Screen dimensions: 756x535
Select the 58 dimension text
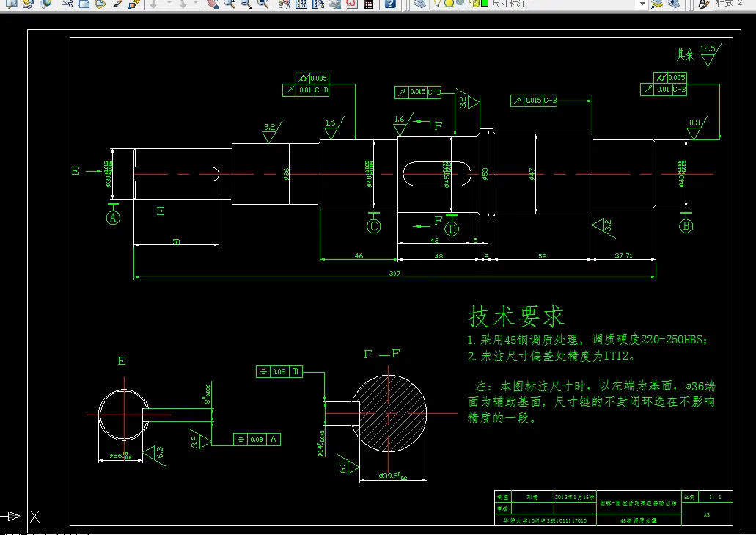point(543,256)
